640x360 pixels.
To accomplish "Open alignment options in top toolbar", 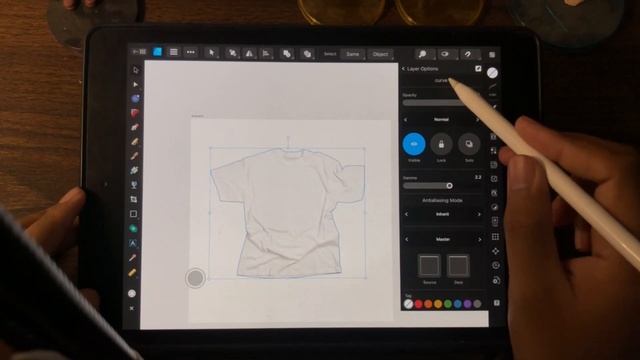I will pyautogui.click(x=267, y=53).
